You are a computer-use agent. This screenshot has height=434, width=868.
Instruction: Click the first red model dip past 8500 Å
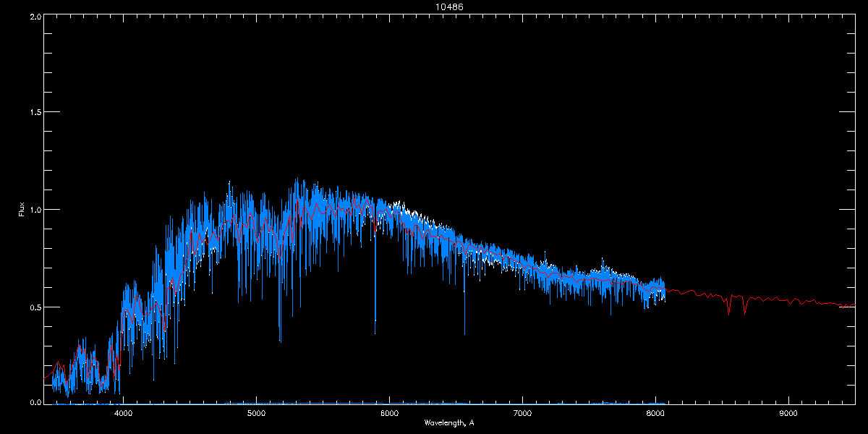point(728,312)
